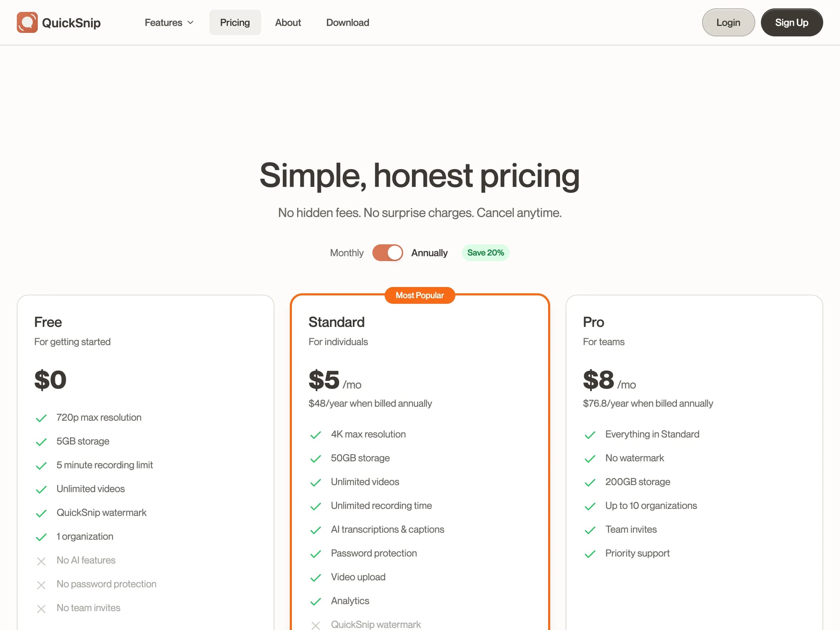Screen dimensions: 840x630
Task: Click the QuickSnip logo icon
Action: point(27,22)
